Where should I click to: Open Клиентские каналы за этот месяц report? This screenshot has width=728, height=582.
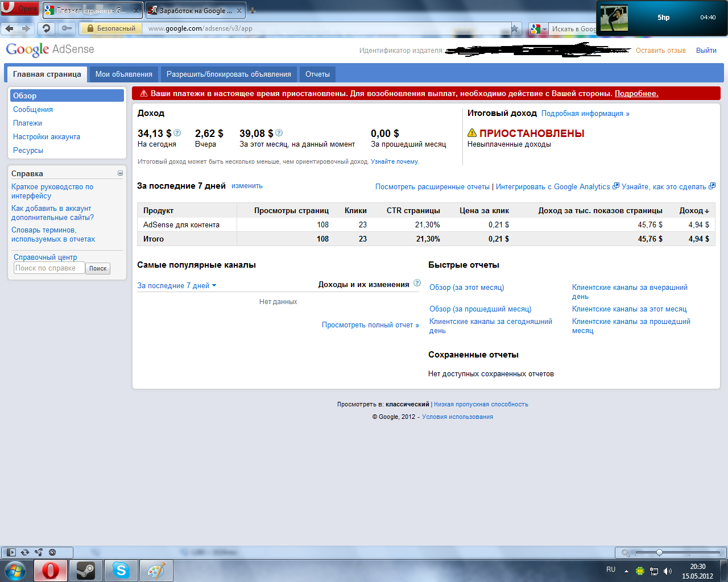point(629,309)
